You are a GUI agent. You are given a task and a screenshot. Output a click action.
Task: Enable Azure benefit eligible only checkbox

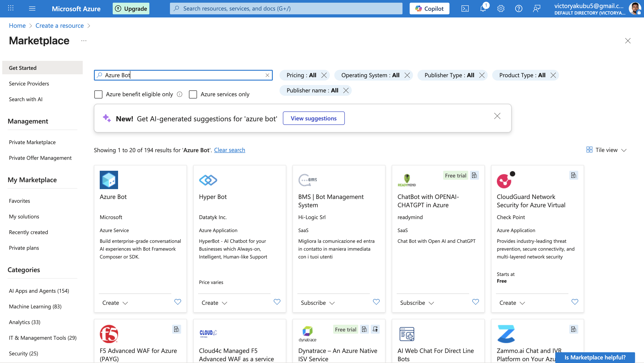[x=98, y=94]
